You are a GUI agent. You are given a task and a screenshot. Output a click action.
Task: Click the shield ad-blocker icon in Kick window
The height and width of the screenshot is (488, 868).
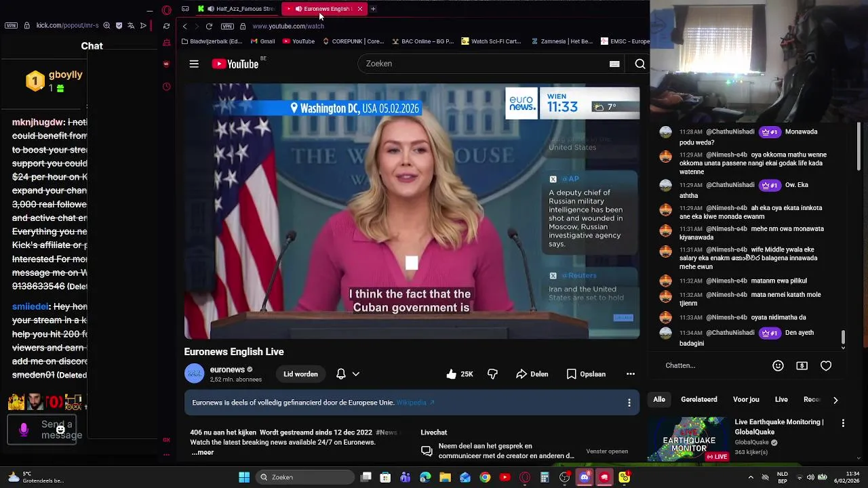pyautogui.click(x=119, y=26)
